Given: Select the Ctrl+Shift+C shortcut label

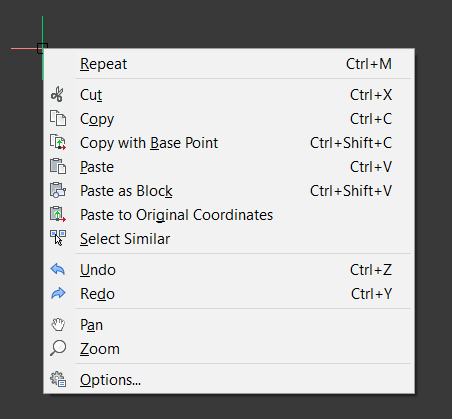Looking at the screenshot, I should pos(351,143).
